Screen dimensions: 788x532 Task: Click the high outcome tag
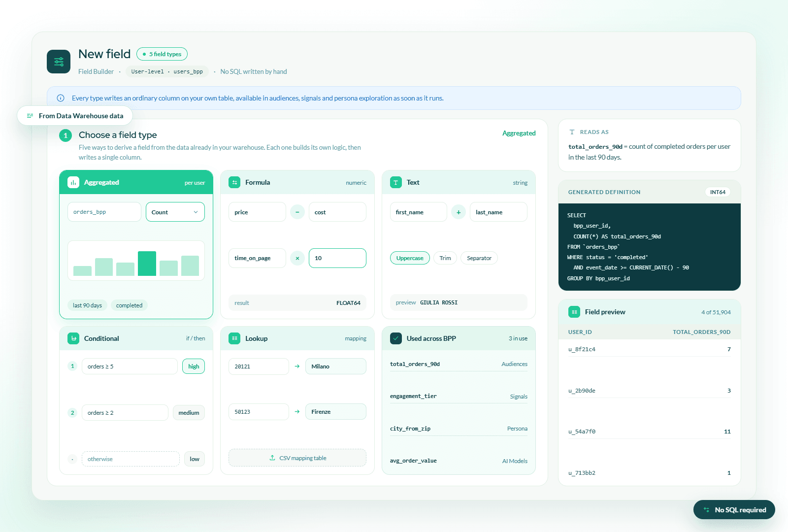[x=194, y=366]
